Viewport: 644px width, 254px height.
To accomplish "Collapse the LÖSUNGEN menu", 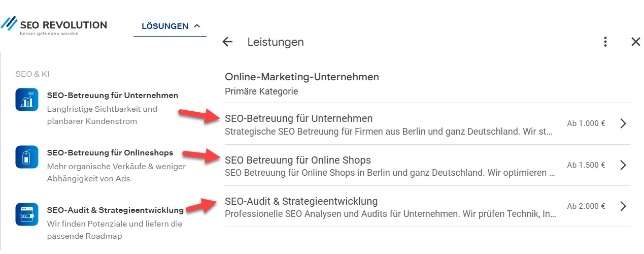I will (171, 26).
